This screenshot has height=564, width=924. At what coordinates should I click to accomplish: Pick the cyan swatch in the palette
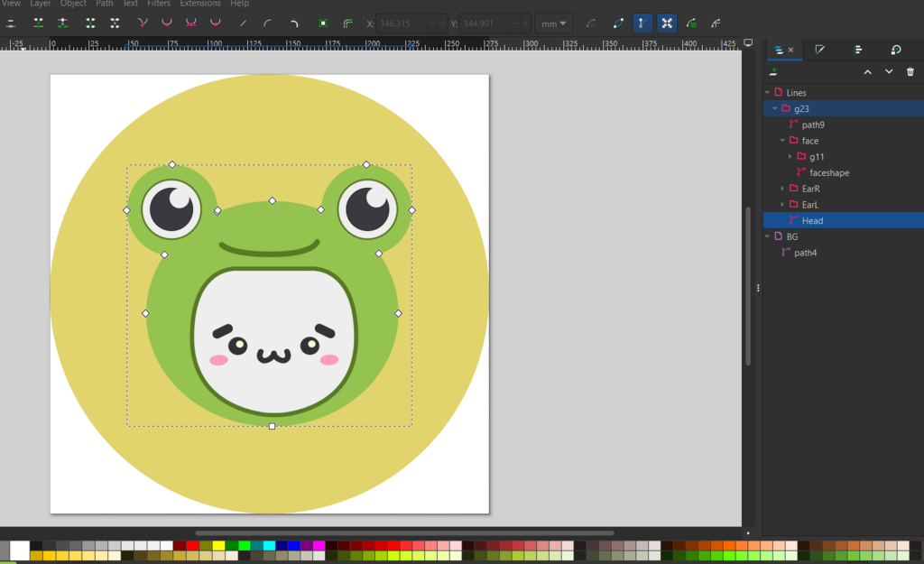pyautogui.click(x=269, y=545)
